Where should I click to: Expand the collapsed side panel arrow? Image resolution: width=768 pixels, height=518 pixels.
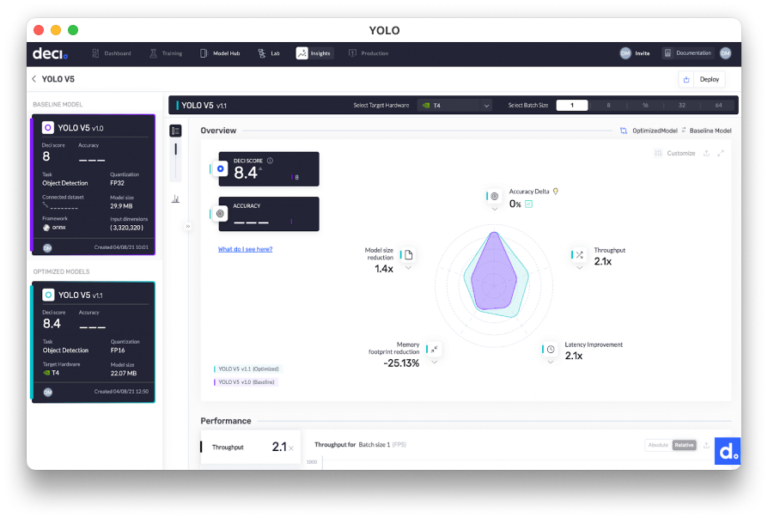pyautogui.click(x=188, y=226)
